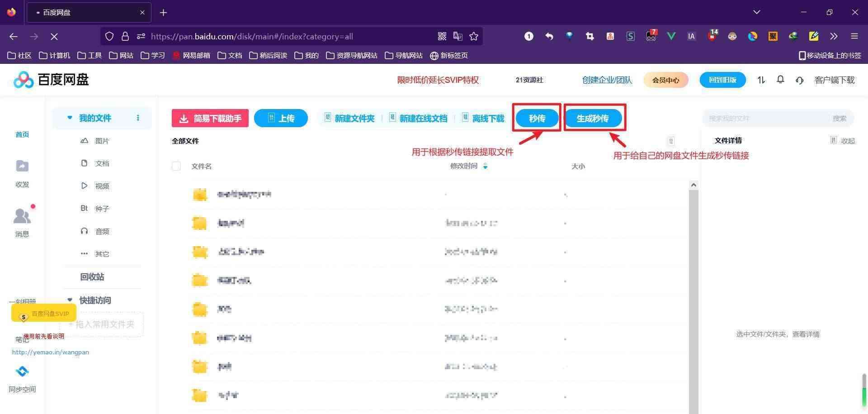
Task: Toggle the select-all files checkbox
Action: pyautogui.click(x=176, y=166)
